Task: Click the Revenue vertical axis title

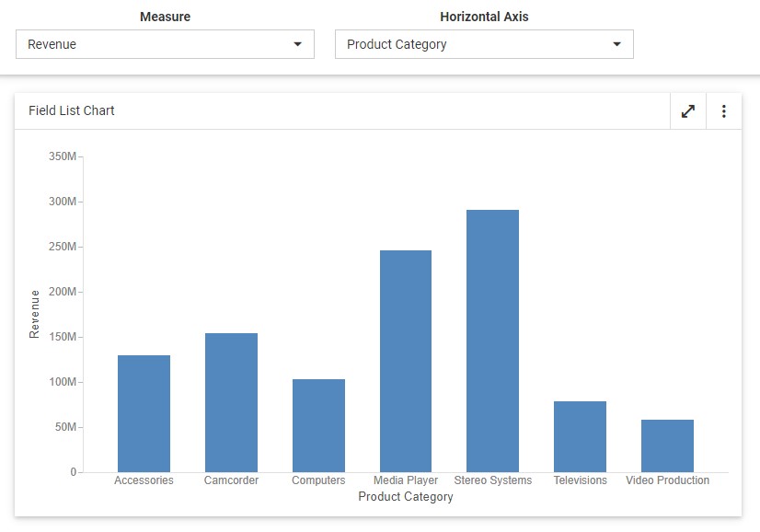Action: pos(35,314)
